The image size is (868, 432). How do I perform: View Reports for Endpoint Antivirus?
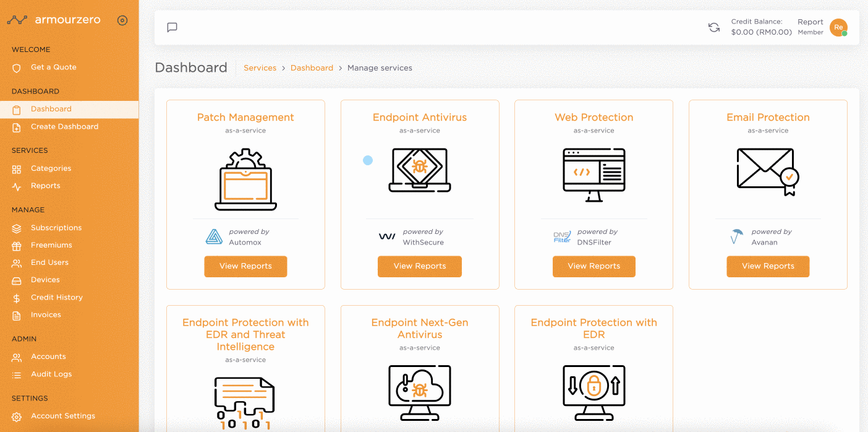click(420, 267)
